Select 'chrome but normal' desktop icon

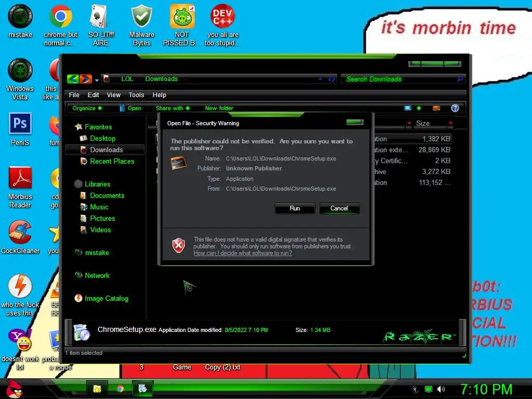(x=60, y=25)
